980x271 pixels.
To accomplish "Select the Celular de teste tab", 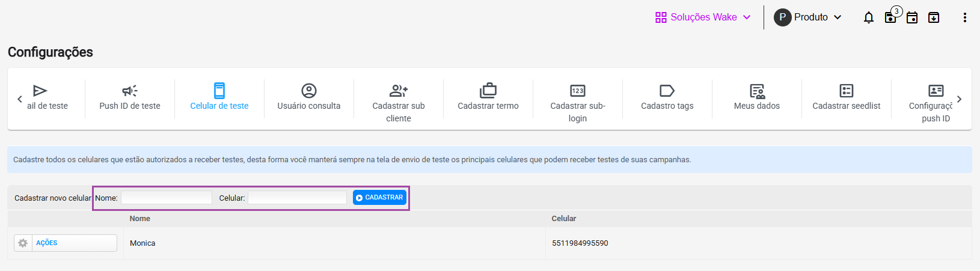I will (219, 99).
